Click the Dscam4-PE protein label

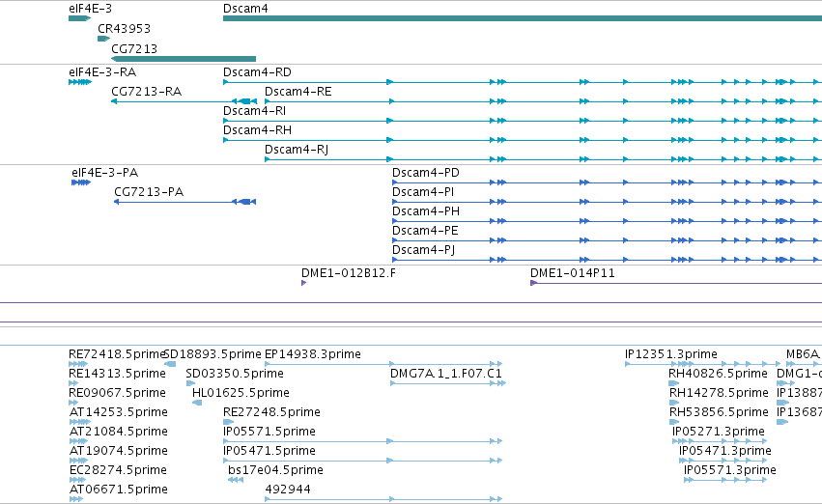(x=425, y=231)
